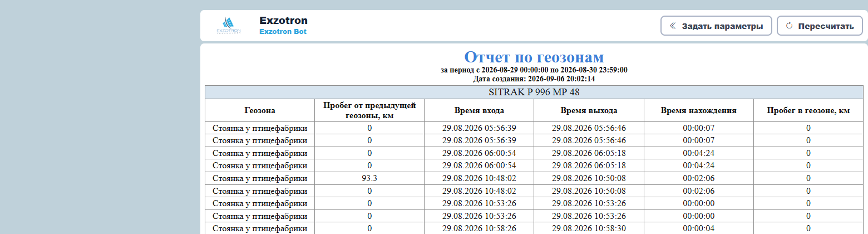Screen dimensions: 868x234
Task: Recalculate report with "Пересчитать" button
Action: (x=820, y=26)
